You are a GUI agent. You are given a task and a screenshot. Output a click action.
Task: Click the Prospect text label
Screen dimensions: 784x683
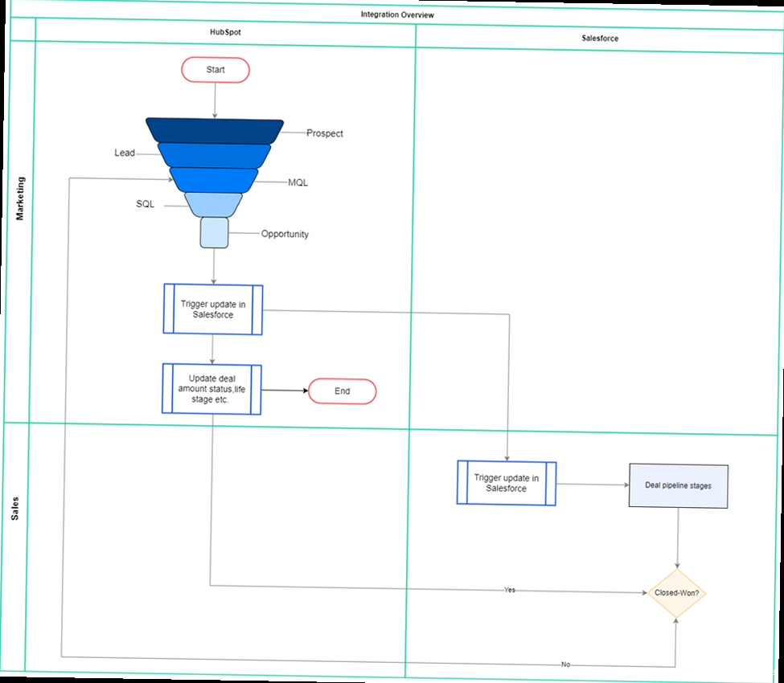point(325,133)
